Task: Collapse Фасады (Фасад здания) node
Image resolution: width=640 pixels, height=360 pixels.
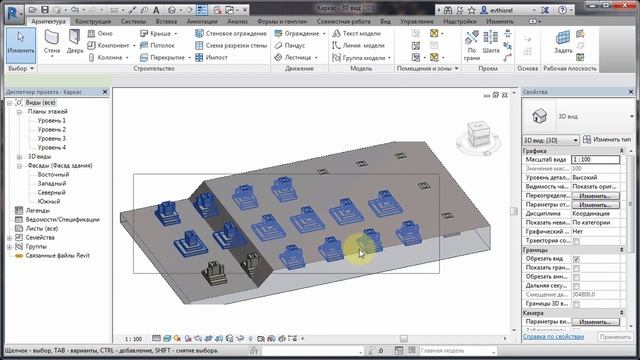Action: pos(19,166)
